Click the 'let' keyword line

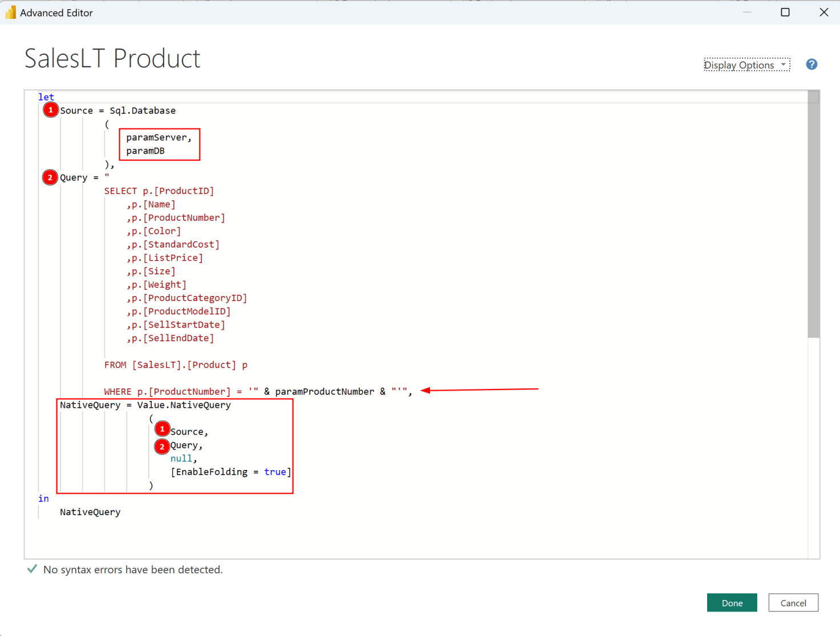(46, 97)
